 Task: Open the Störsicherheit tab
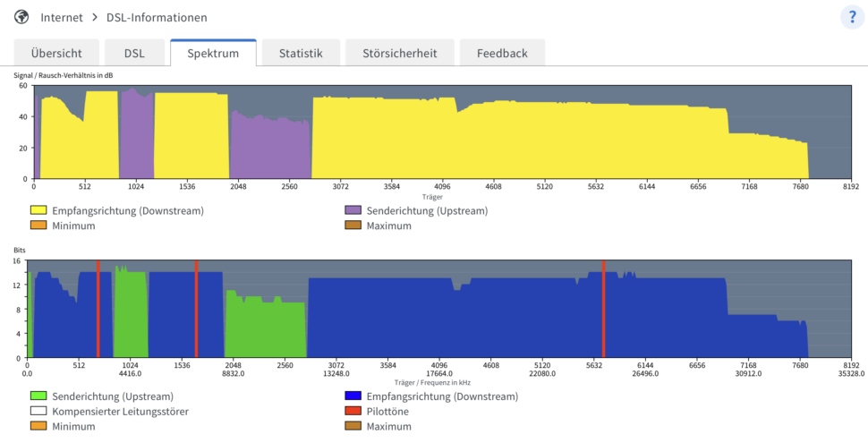click(400, 53)
